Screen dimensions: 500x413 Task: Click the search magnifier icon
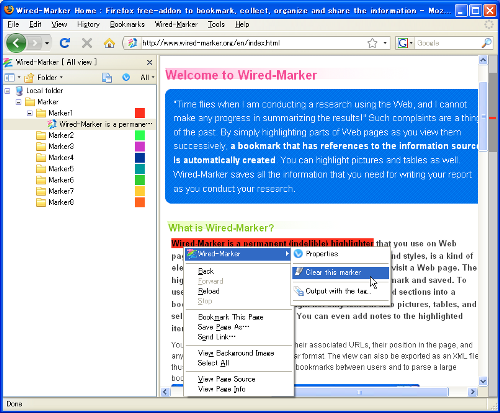point(486,43)
